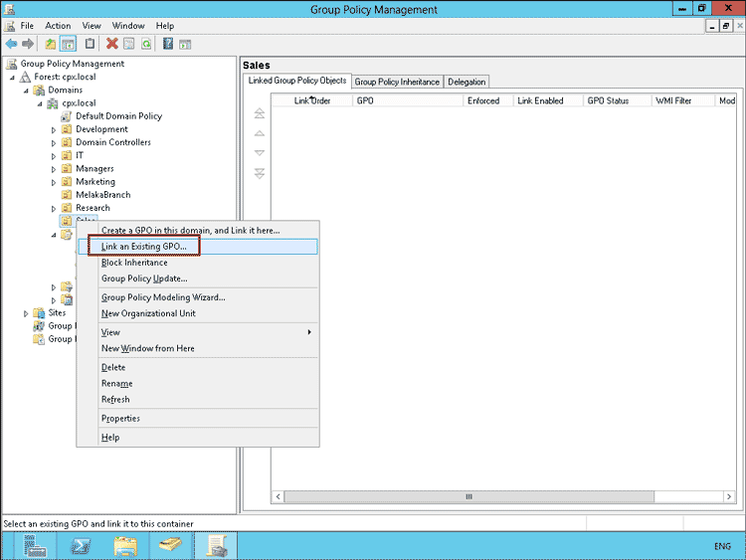
Task: Click the Default Domain Policy GPO icon
Action: (x=66, y=116)
